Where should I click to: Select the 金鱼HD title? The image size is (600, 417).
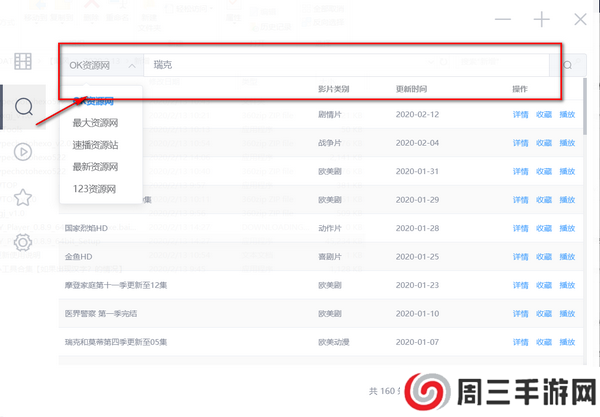click(78, 257)
